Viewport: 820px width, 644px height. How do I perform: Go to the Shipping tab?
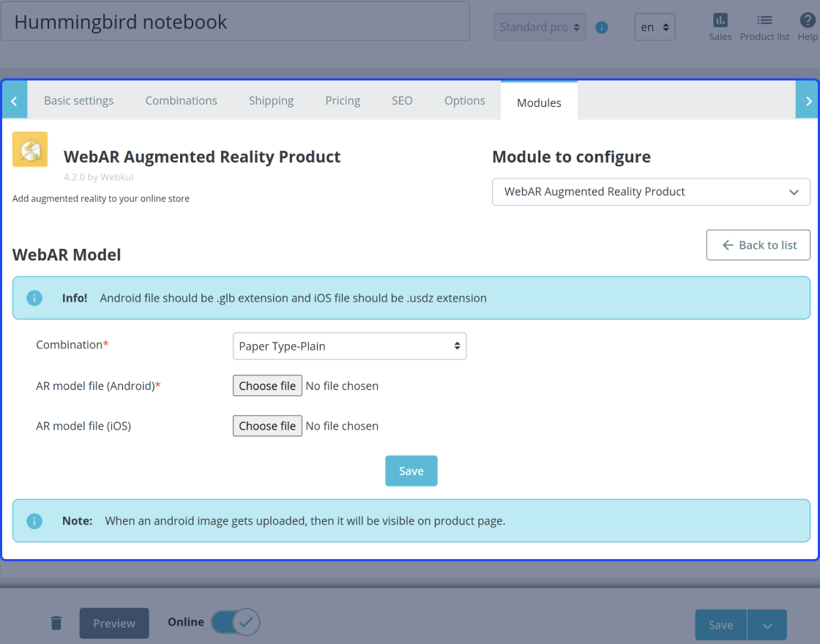pos(271,100)
